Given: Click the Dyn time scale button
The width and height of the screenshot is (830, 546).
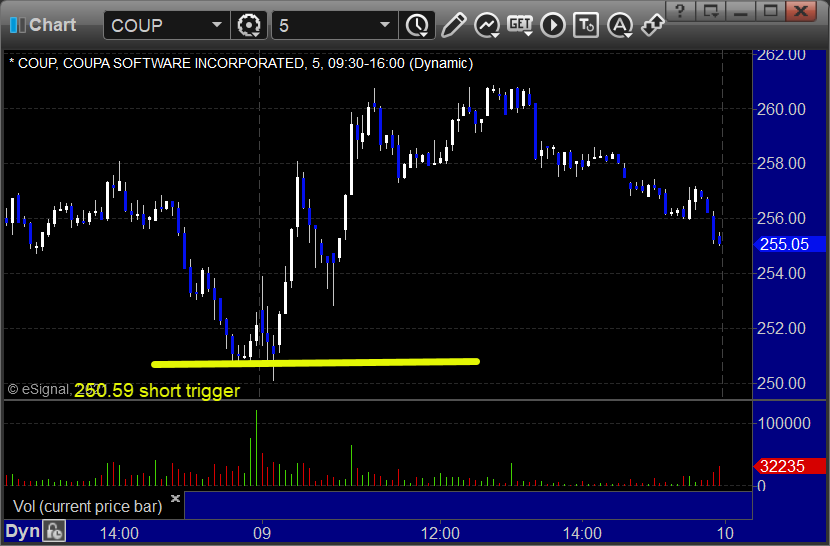Looking at the screenshot, I should point(22,531).
